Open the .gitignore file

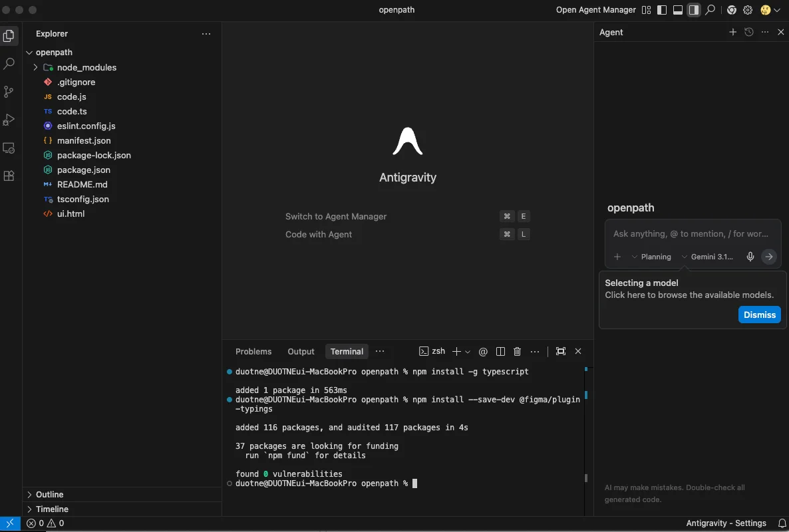coord(76,82)
